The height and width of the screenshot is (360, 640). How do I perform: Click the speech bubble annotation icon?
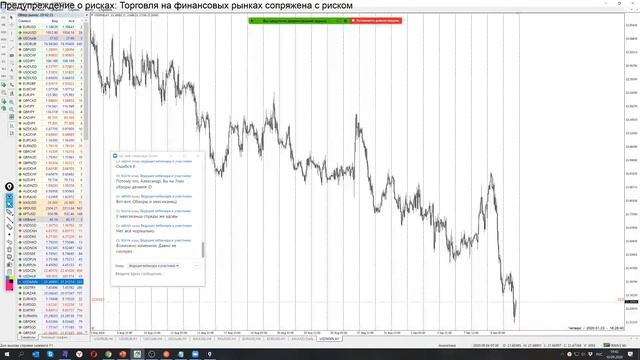[9, 257]
